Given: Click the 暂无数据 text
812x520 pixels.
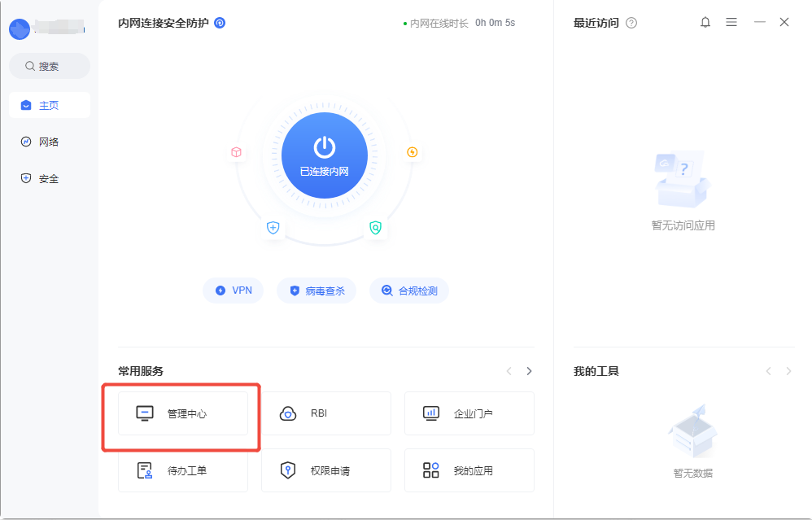Looking at the screenshot, I should (693, 473).
